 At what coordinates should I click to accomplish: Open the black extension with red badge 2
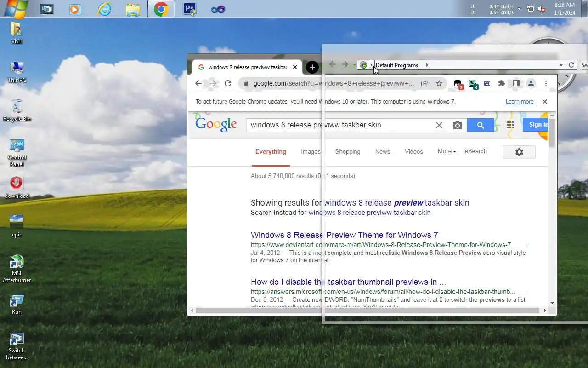click(x=458, y=84)
